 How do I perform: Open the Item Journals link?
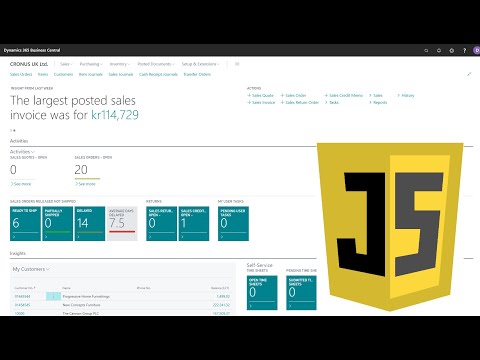coord(91,74)
